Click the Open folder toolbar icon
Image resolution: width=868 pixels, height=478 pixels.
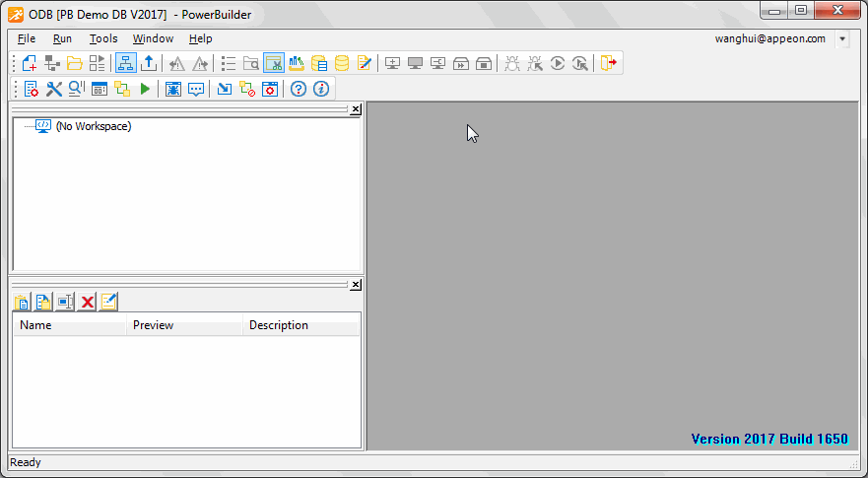click(74, 64)
